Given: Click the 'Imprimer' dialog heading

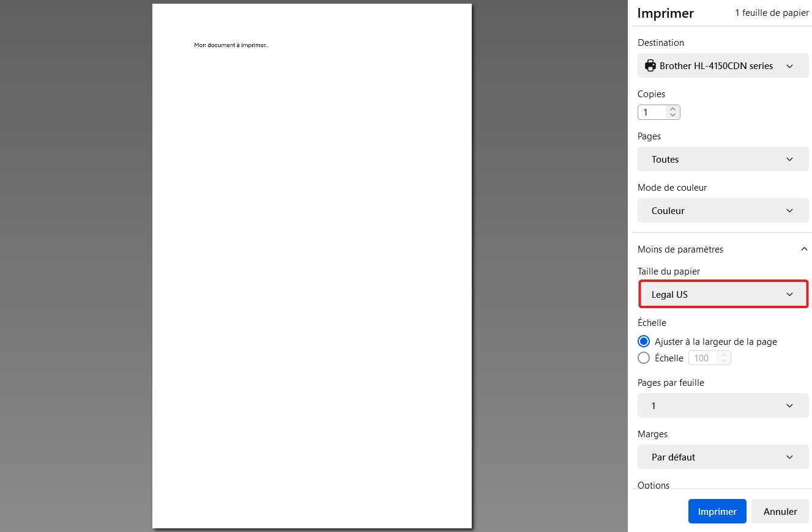Looking at the screenshot, I should click(x=666, y=13).
